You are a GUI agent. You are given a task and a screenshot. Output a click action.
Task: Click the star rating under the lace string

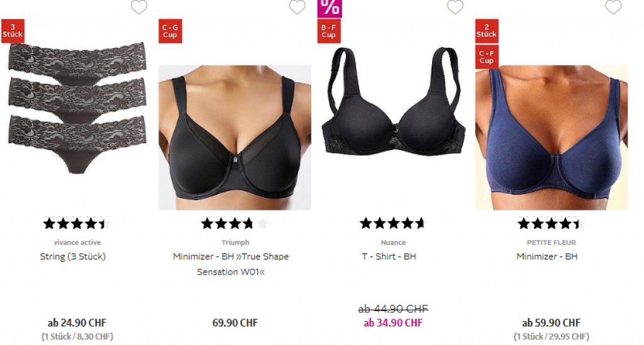77,224
